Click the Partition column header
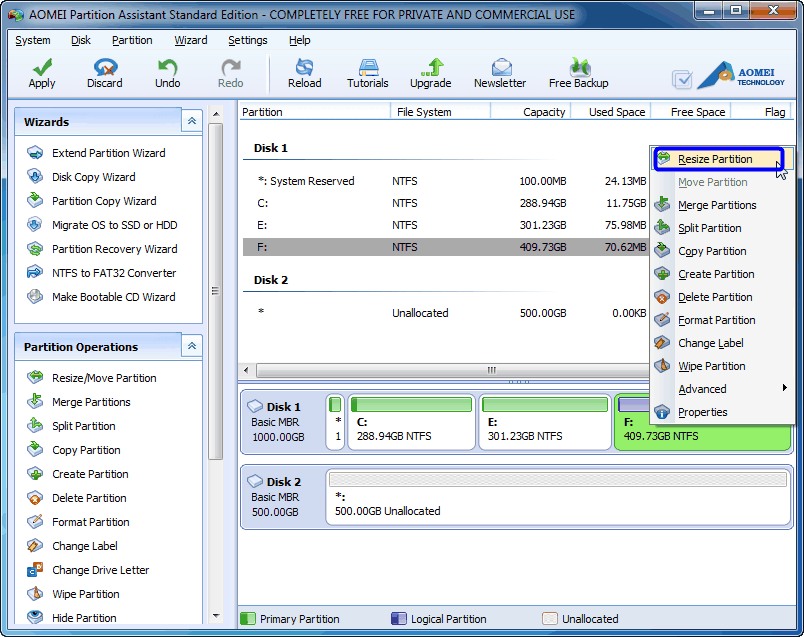This screenshot has height=637, width=804. click(315, 112)
